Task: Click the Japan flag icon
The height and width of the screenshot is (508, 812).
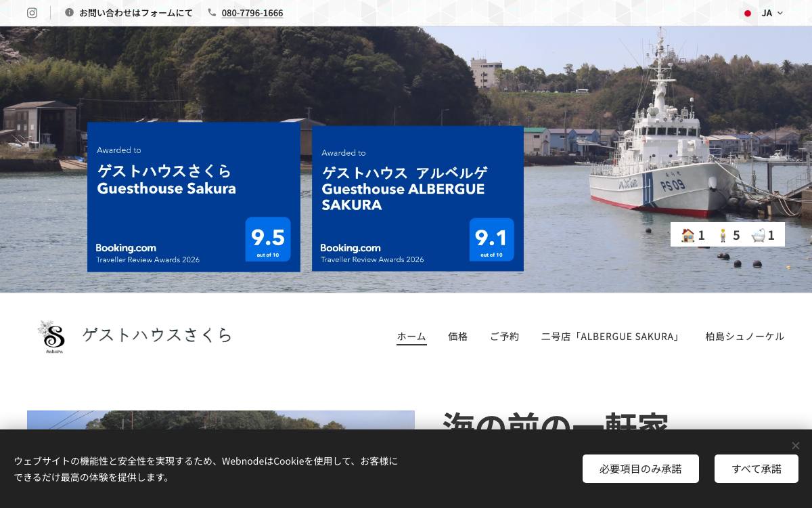Action: (x=748, y=13)
